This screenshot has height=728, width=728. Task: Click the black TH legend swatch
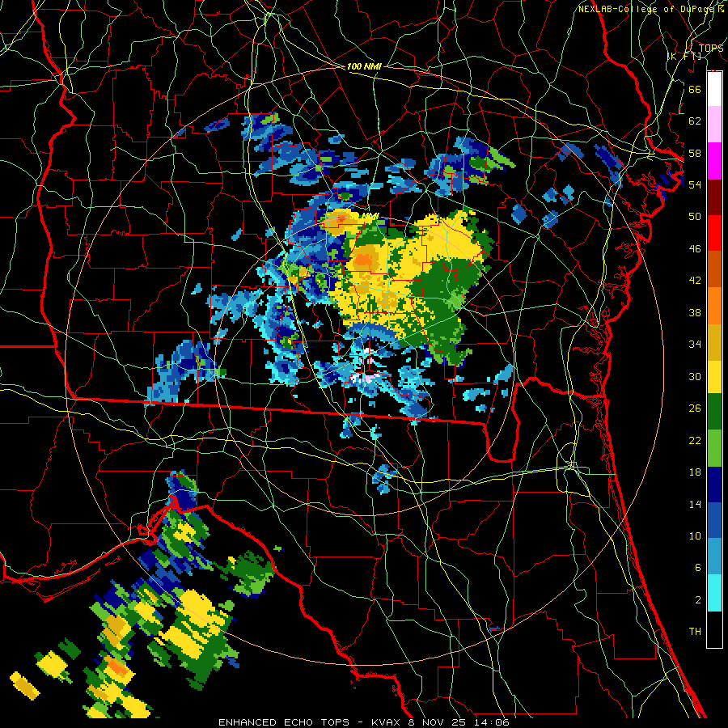pos(714,629)
